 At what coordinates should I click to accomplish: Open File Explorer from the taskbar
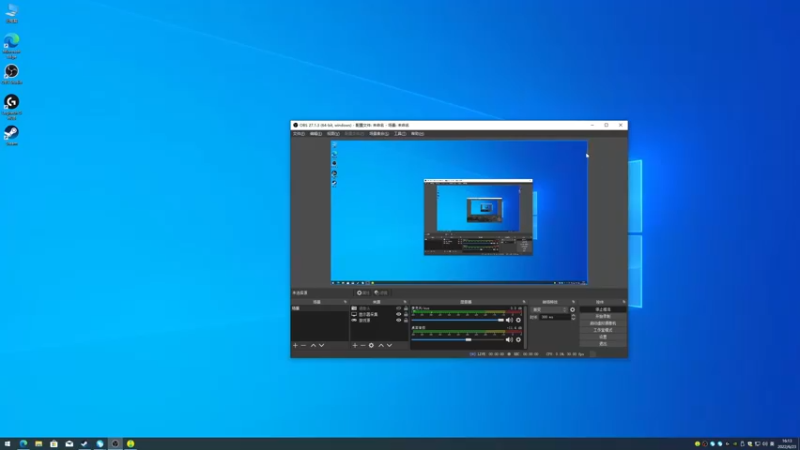tap(38, 444)
